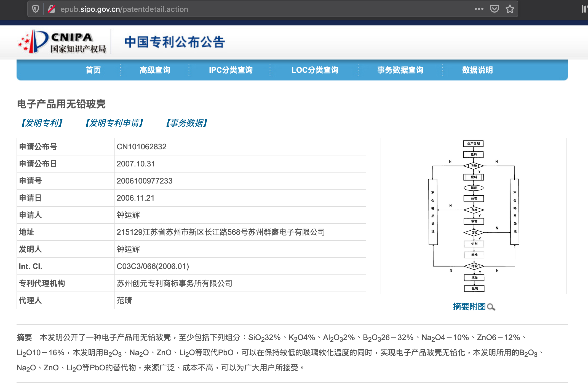Click the CNIPA logo
Viewport: 588px width, 388px height.
pyautogui.click(x=62, y=42)
